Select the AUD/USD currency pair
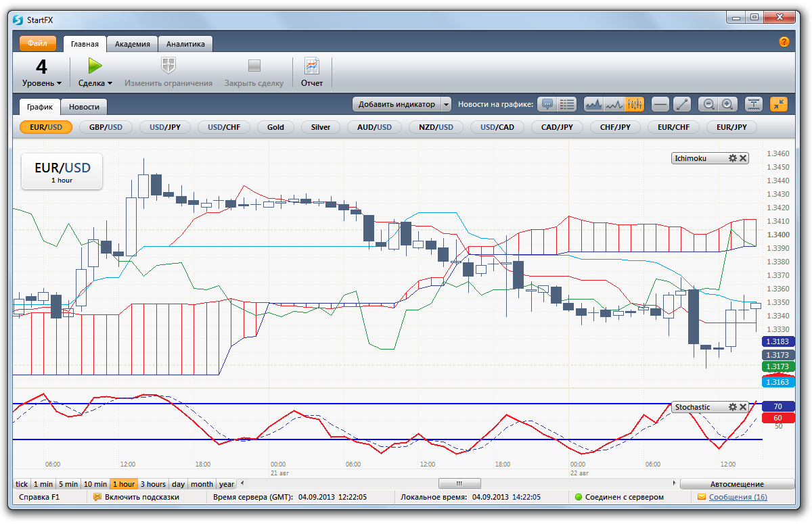This screenshot has height=524, width=812. click(x=374, y=127)
